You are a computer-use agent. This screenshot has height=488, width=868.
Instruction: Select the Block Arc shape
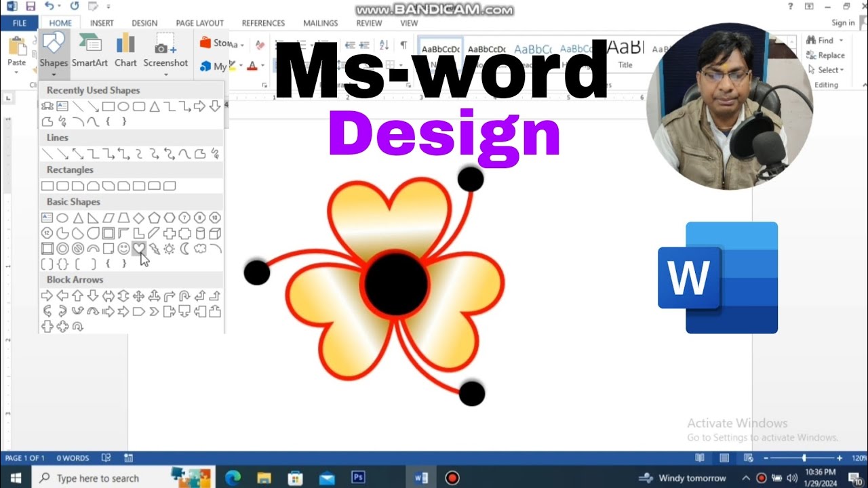93,249
